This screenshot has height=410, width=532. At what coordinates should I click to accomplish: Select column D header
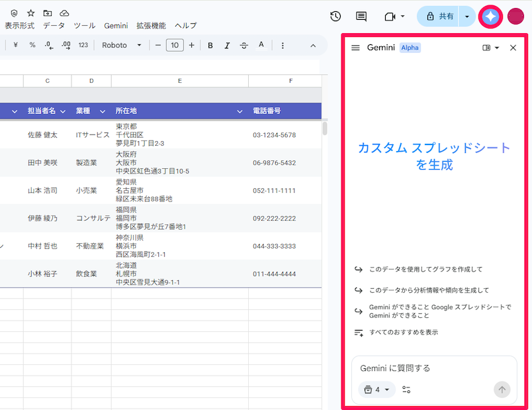[x=91, y=81]
